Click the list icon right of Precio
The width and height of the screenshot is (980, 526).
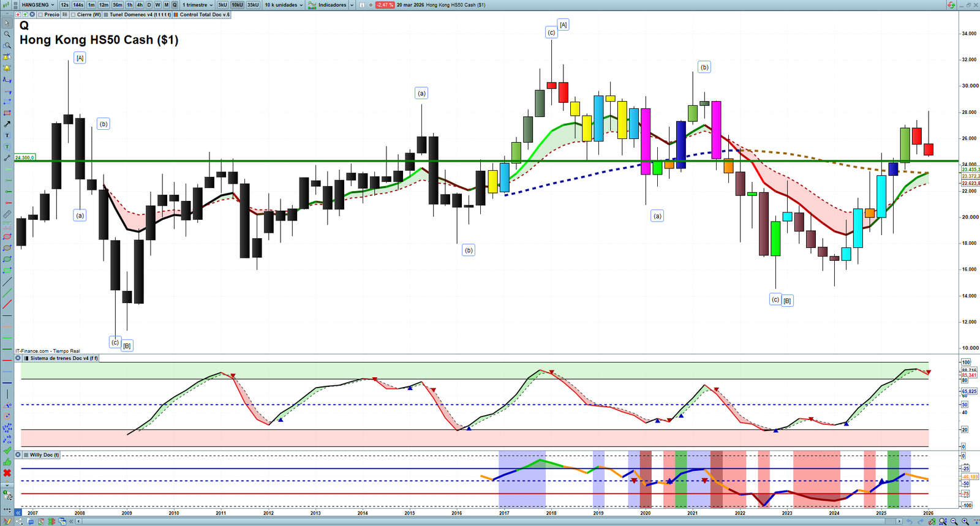pos(65,15)
